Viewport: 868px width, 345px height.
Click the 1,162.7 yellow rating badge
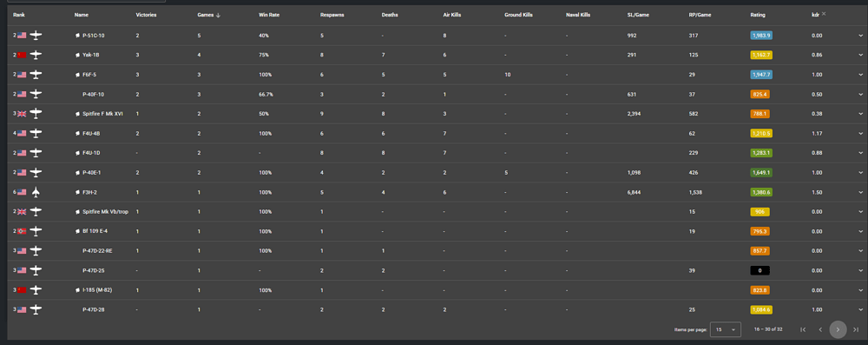click(761, 55)
